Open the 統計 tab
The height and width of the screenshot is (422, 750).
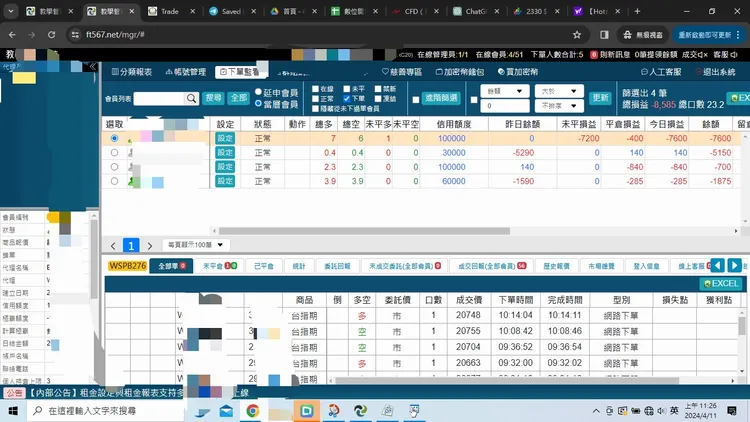(x=299, y=266)
